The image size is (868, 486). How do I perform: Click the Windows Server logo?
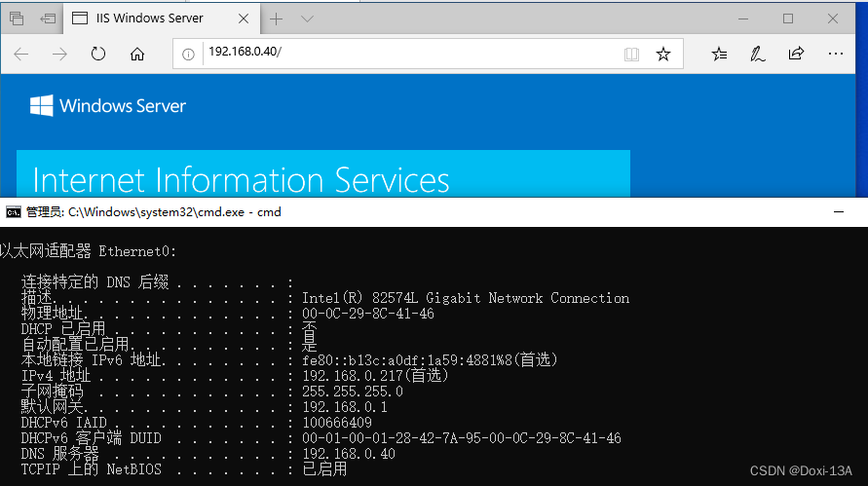click(108, 105)
